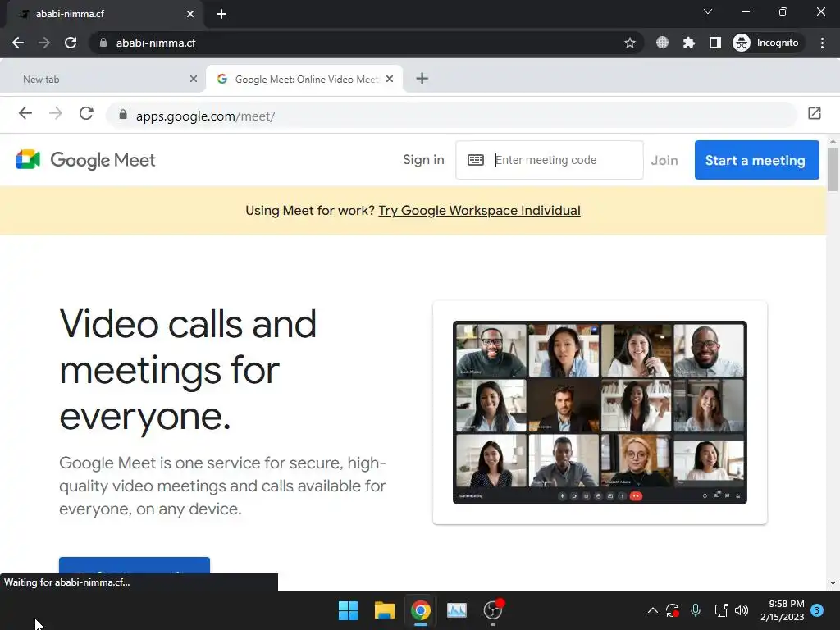This screenshot has height=630, width=840.
Task: Click the Sign in link
Action: click(x=423, y=160)
